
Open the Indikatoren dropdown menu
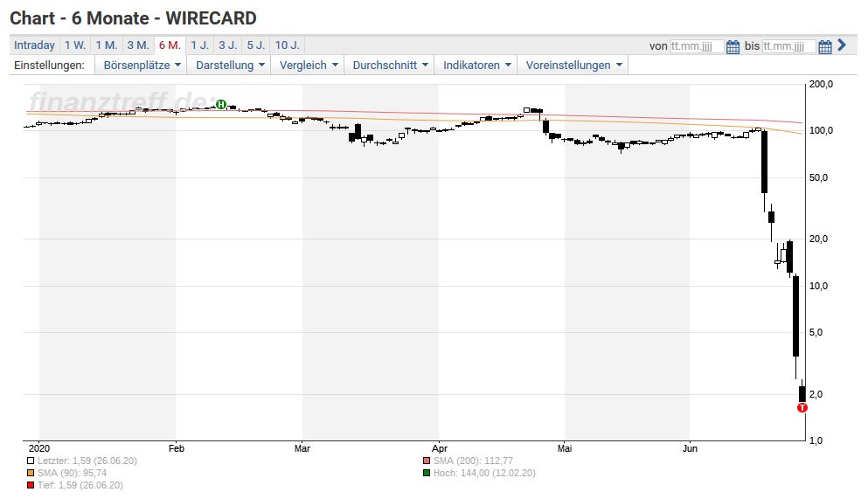pyautogui.click(x=476, y=66)
